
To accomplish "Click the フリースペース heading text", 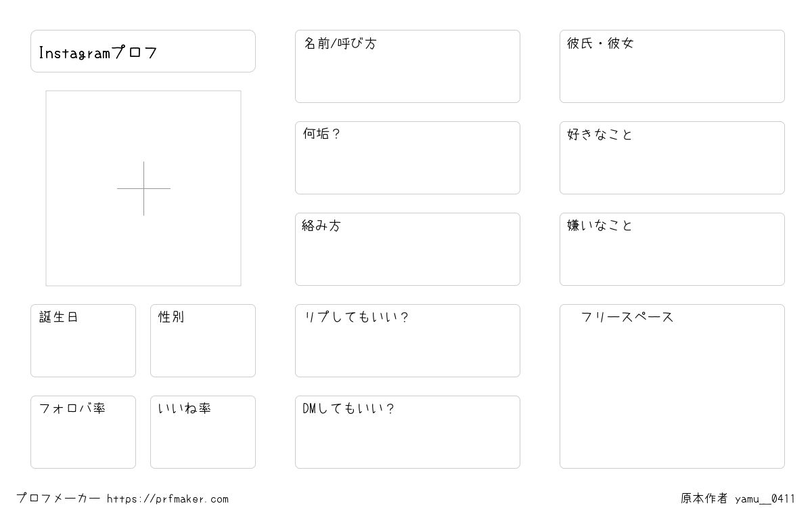I will [627, 317].
